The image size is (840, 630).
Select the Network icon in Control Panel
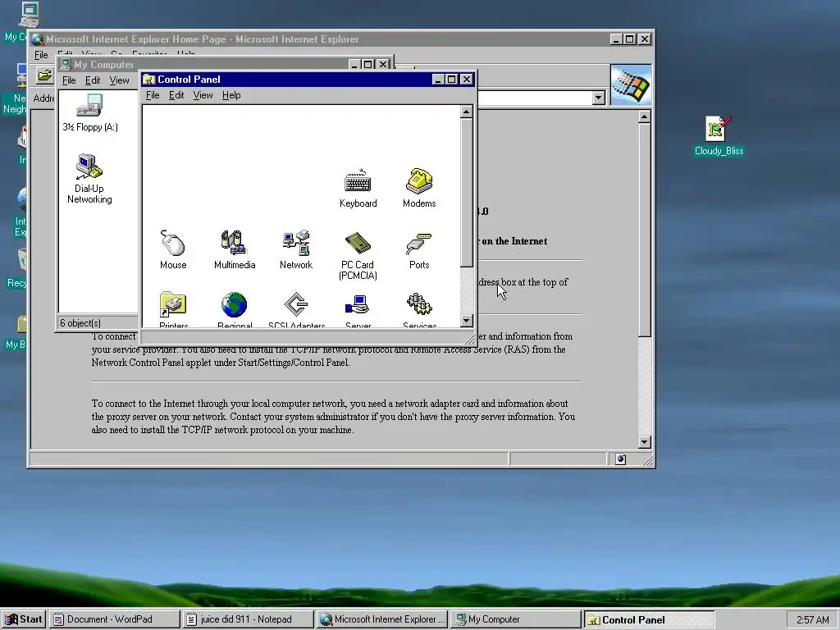coord(295,250)
